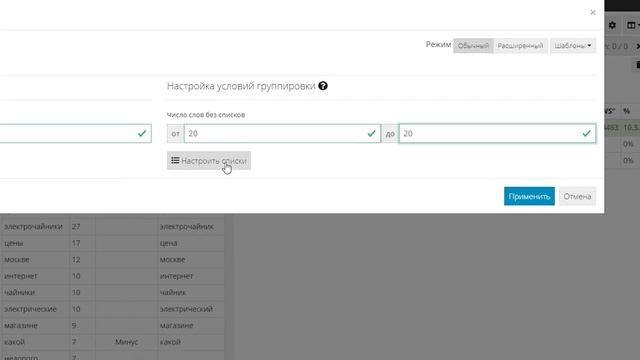Click the 'интернет' cell in the first column
Viewport: 640px width, 360px height.
pos(35,276)
